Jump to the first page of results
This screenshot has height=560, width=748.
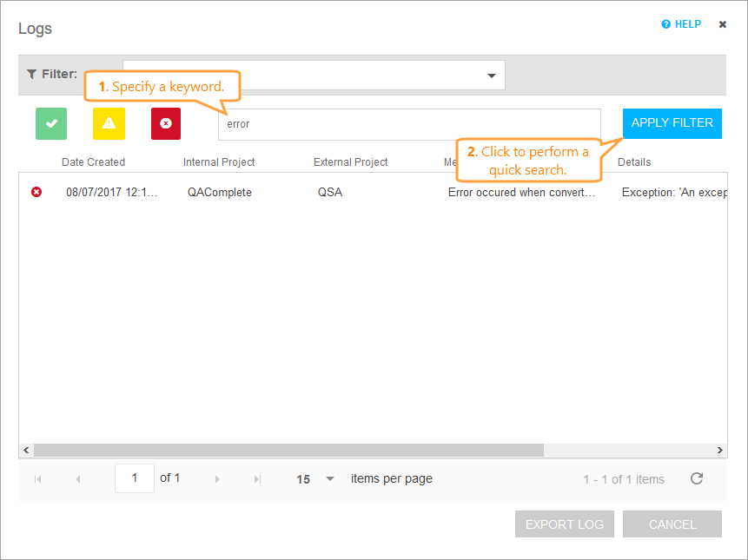36,478
